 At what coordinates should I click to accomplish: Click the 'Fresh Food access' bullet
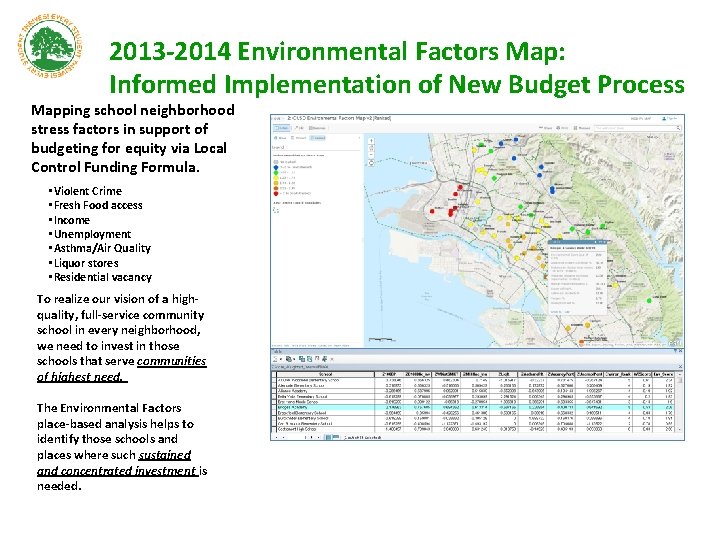96,205
